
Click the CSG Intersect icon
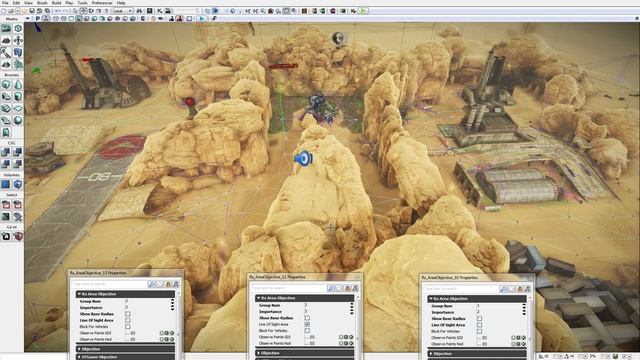click(x=6, y=164)
